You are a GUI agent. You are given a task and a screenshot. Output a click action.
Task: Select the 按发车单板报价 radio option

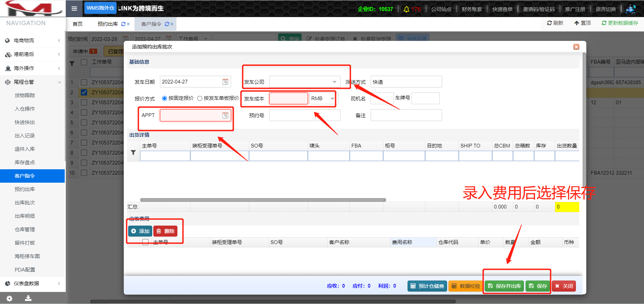pos(200,99)
